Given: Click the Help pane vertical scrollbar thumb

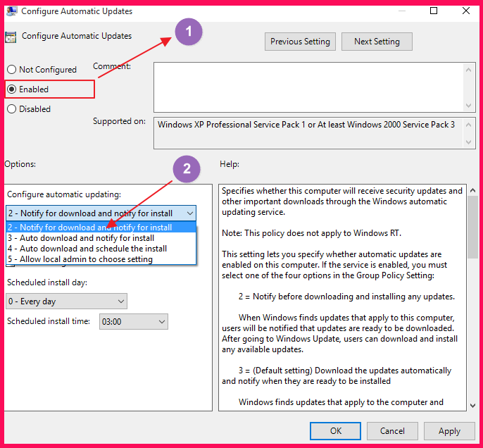Looking at the screenshot, I should [x=472, y=225].
